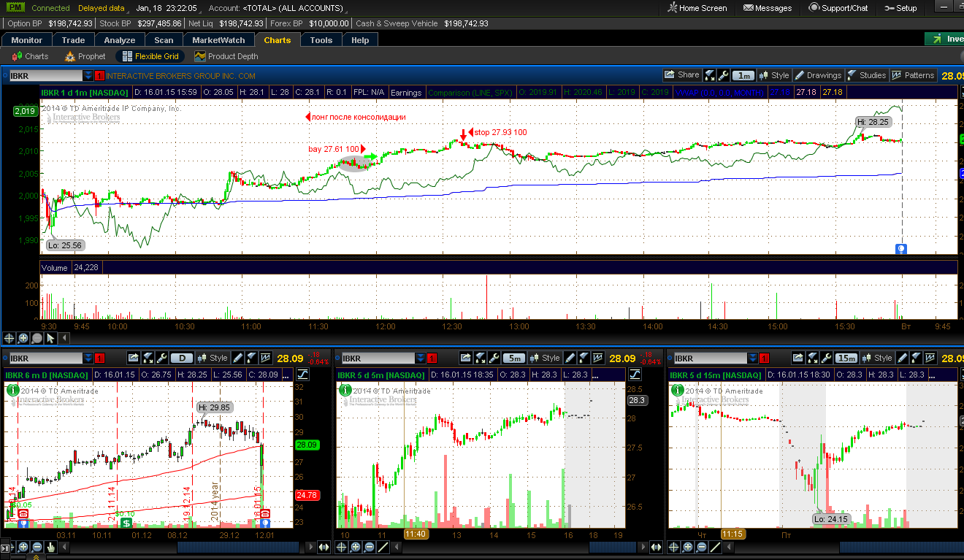Switch to the Scan tab
Viewport: 964px width, 560px height.
pos(164,40)
